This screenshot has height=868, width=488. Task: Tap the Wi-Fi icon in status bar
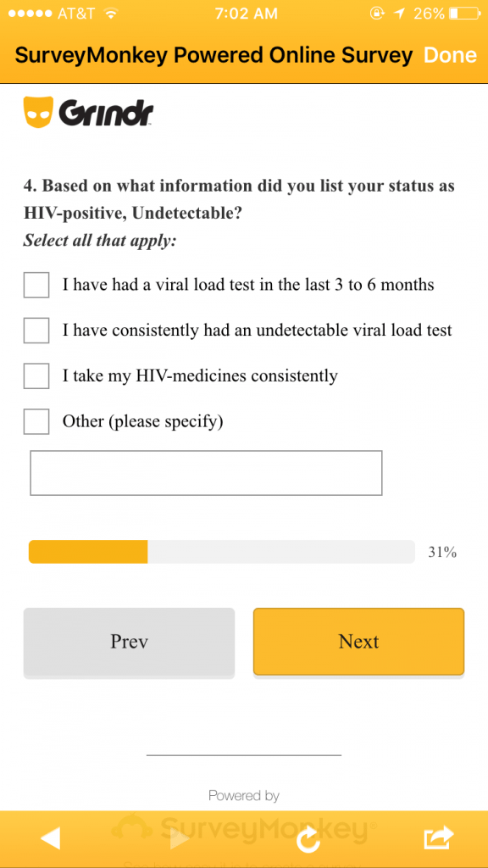coord(111,14)
